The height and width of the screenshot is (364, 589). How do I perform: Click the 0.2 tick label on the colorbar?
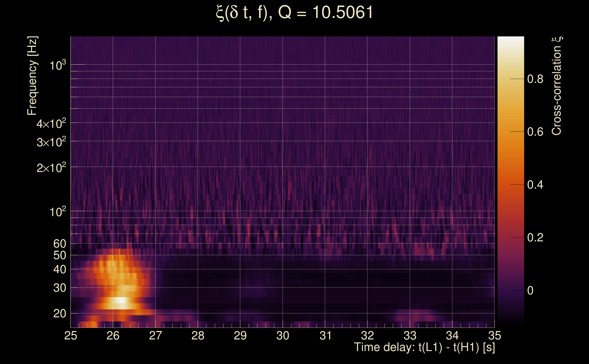[x=535, y=238]
